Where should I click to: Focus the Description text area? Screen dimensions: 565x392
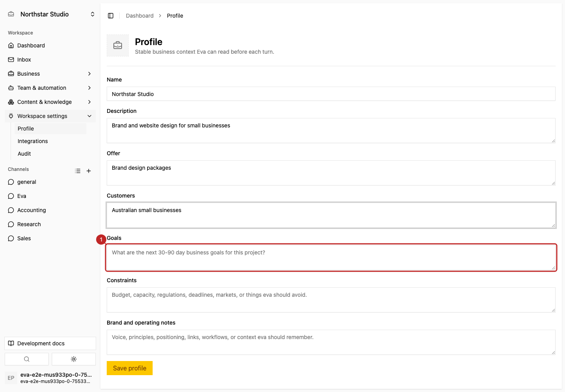(x=331, y=131)
